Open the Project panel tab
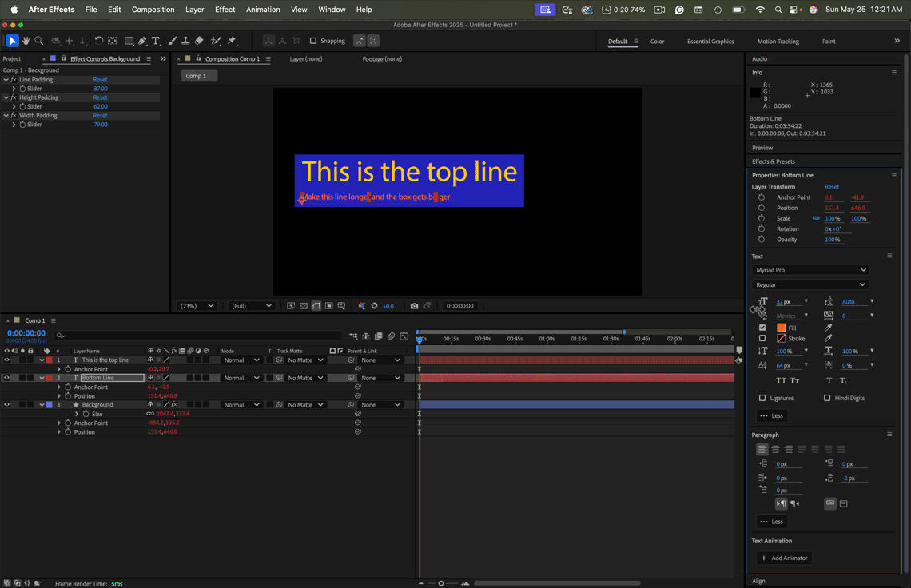The width and height of the screenshot is (911, 588). click(x=12, y=58)
